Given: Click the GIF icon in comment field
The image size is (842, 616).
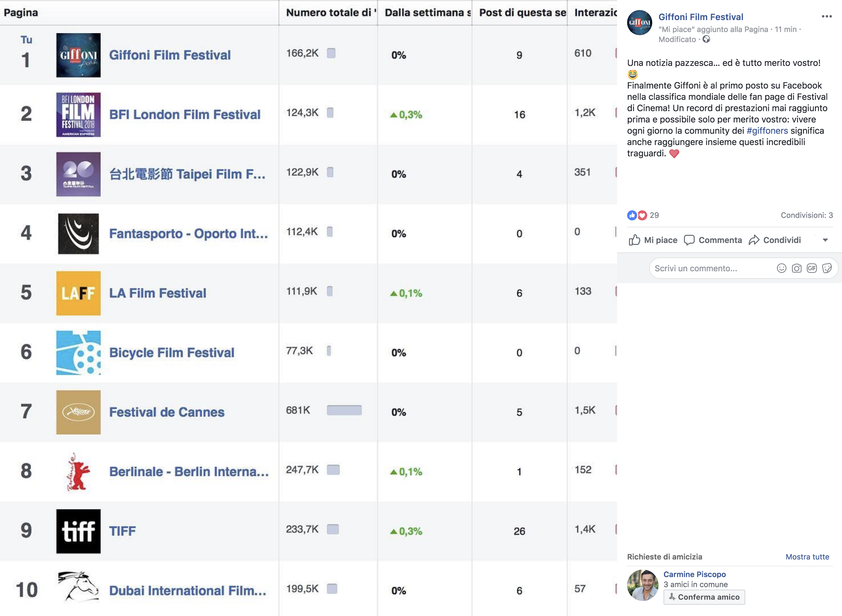Looking at the screenshot, I should coord(812,268).
